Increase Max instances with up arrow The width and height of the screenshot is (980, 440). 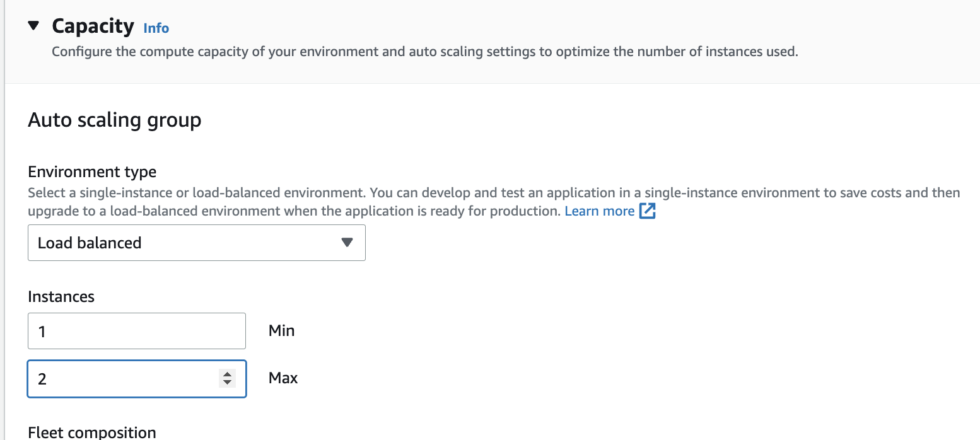[x=227, y=374]
